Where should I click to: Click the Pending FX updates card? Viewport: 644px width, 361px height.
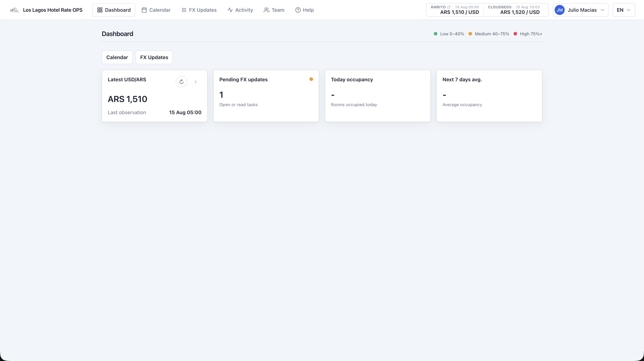coord(266,96)
